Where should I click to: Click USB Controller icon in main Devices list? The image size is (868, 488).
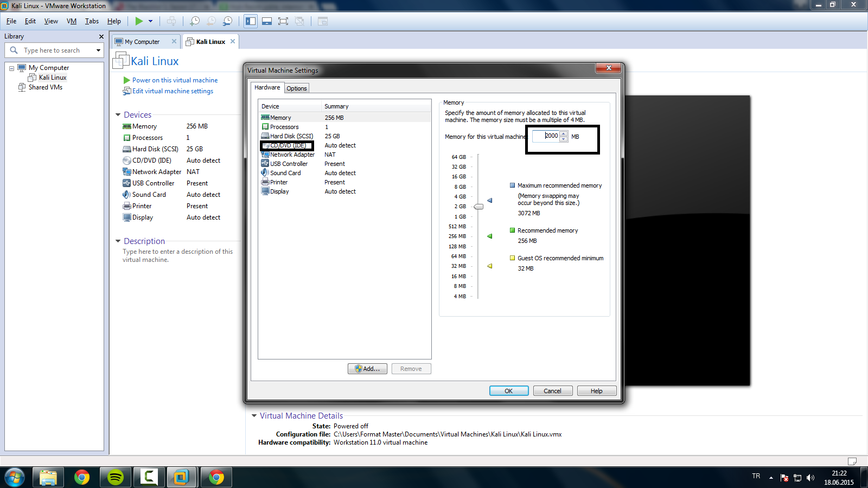[x=127, y=183]
